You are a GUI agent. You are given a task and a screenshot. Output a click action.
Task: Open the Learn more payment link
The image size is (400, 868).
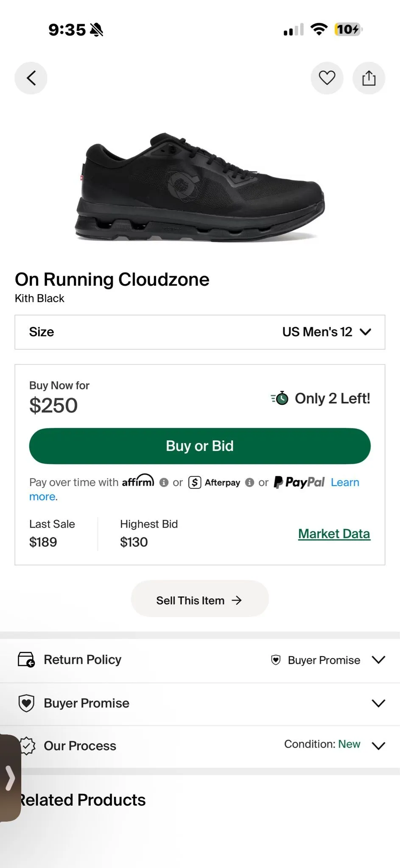point(345,482)
